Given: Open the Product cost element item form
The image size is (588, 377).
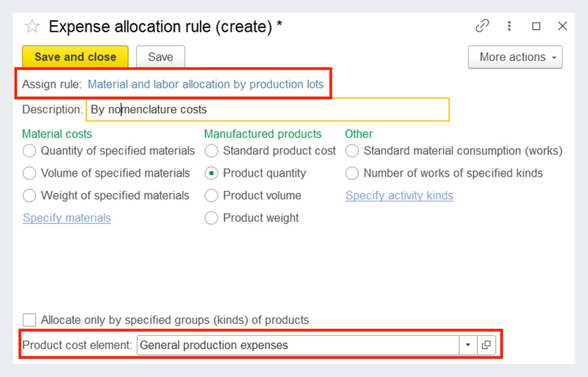Looking at the screenshot, I should click(x=486, y=345).
